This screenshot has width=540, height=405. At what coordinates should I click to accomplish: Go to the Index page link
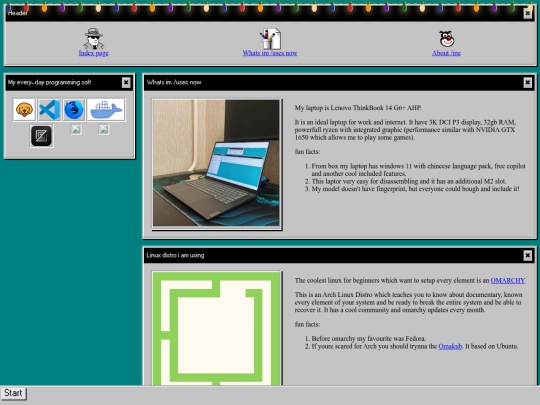93,53
